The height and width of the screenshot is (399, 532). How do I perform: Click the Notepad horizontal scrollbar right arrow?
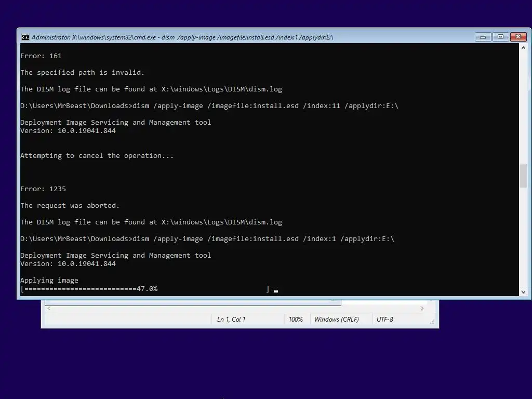point(422,309)
